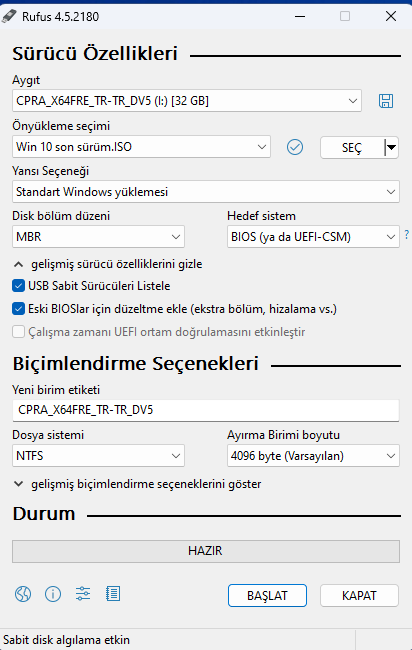Click the Hedef sistem help question mark
Screen dimensions: 412x650
407,235
